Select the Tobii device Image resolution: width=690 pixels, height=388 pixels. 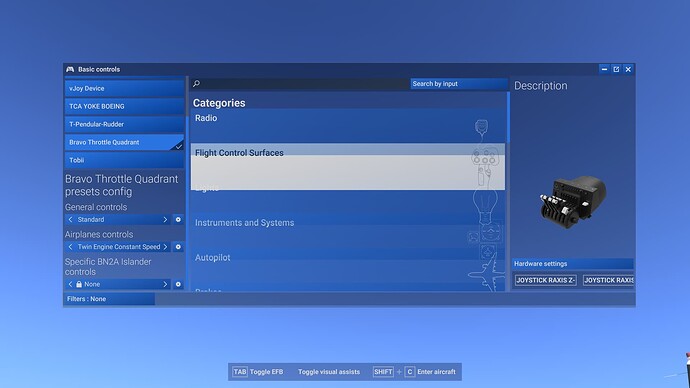point(125,160)
